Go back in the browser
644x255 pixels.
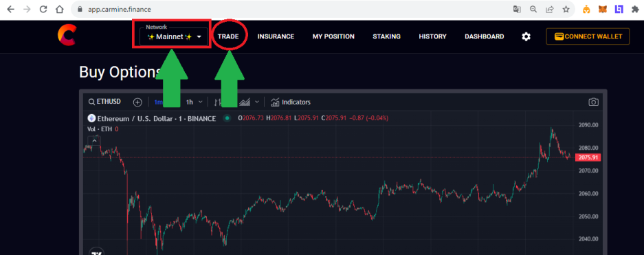11,10
